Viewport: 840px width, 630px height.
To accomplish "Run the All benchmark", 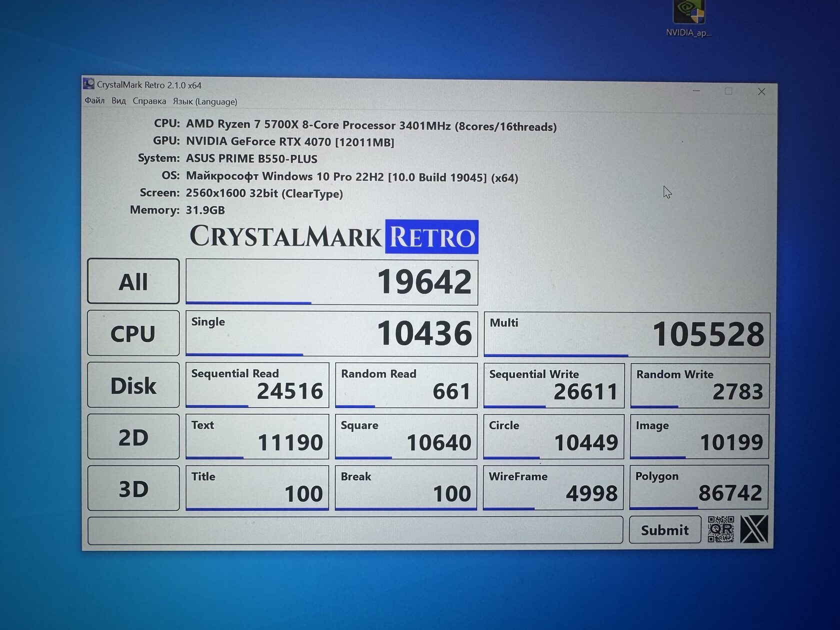I will click(133, 281).
